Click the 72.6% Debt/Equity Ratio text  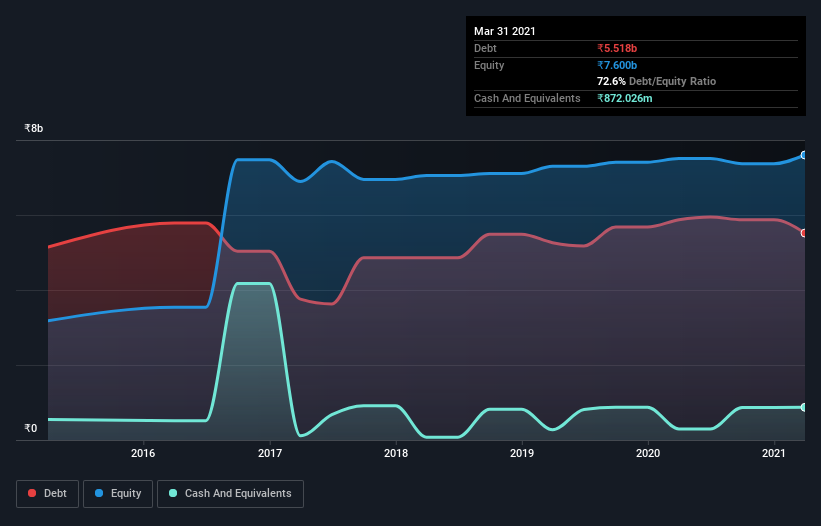coord(656,81)
